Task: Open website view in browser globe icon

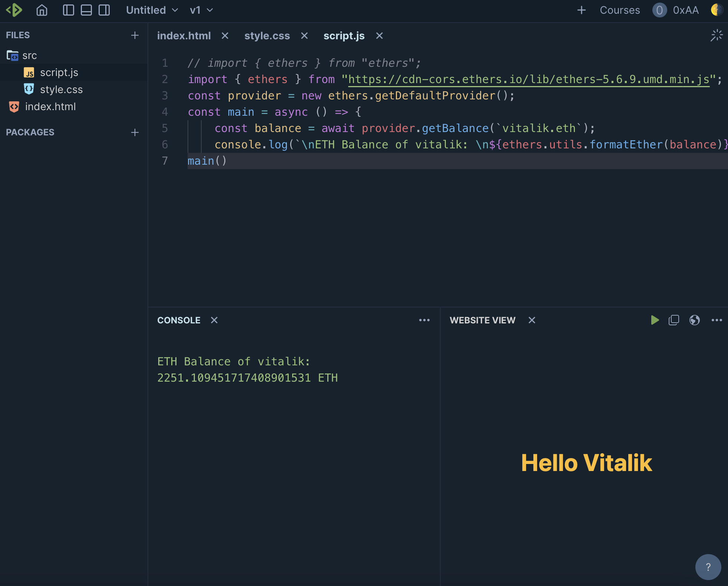Action: [694, 320]
